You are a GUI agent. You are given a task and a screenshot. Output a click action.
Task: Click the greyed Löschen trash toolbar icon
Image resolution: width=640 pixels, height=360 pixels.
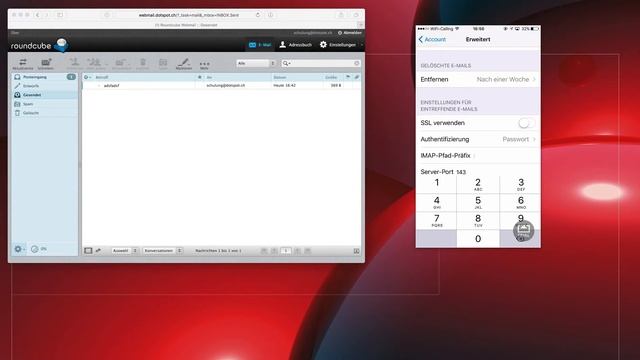coord(142,63)
